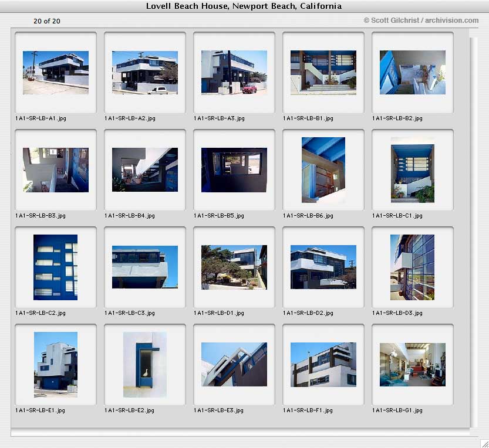The width and height of the screenshot is (489, 448).
Task: Click the filename label 1A1-SR-LB-E2.jpg
Action: click(x=129, y=410)
